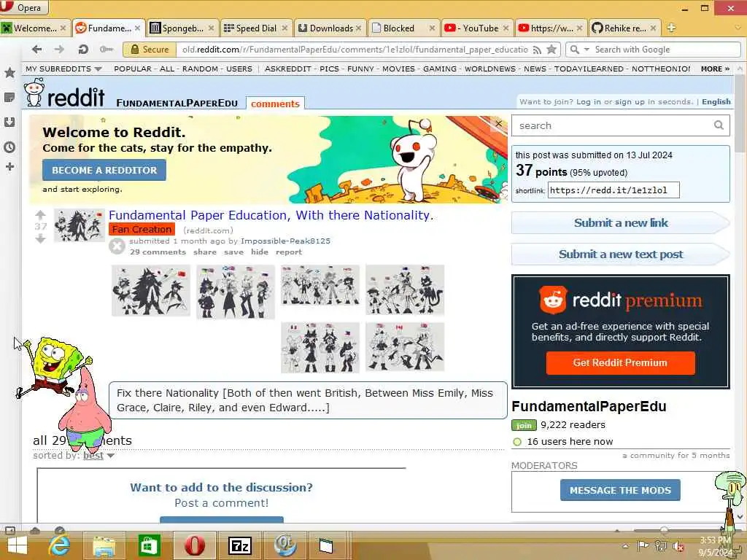This screenshot has width=747, height=560.
Task: Open Opera sidebar Downloads panel
Action: pos(9,122)
